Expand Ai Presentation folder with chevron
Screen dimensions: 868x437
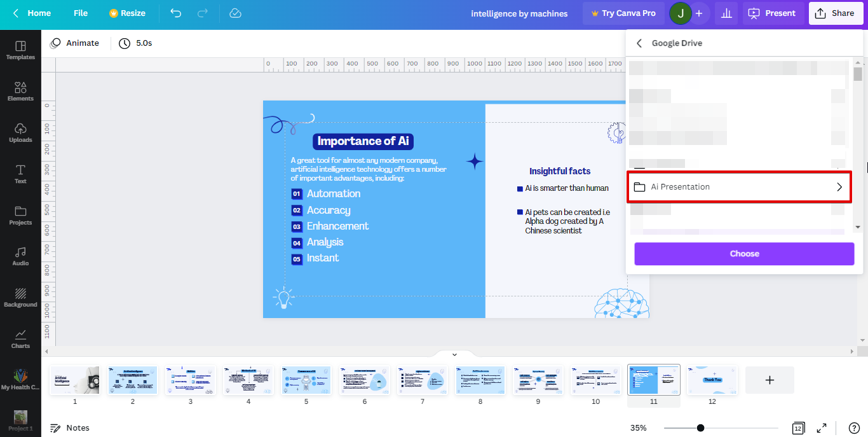(839, 187)
